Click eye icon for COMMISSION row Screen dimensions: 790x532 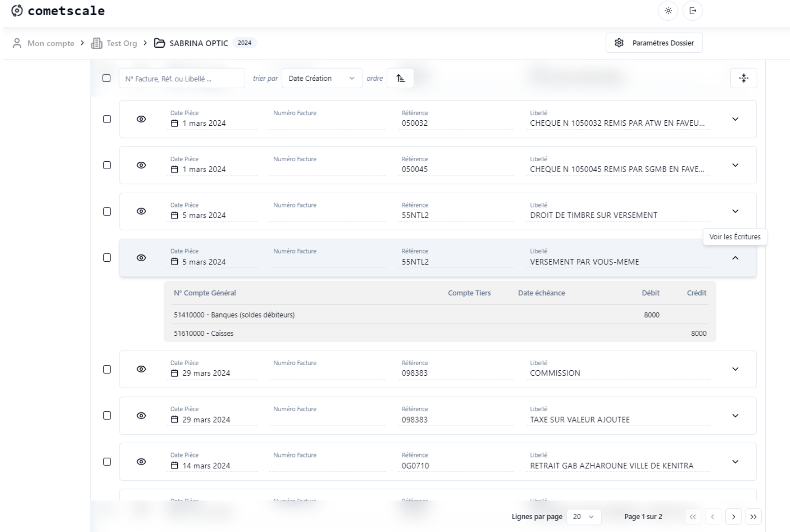coord(141,369)
